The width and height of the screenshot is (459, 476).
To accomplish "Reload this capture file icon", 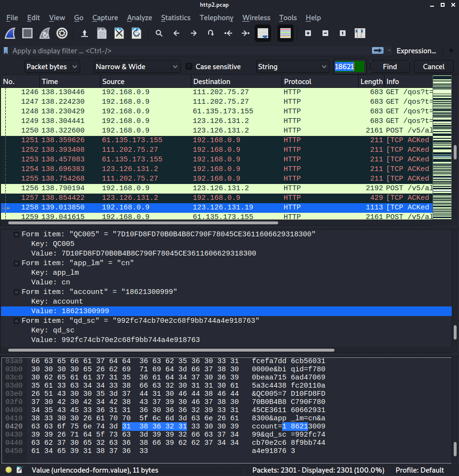I will click(136, 34).
